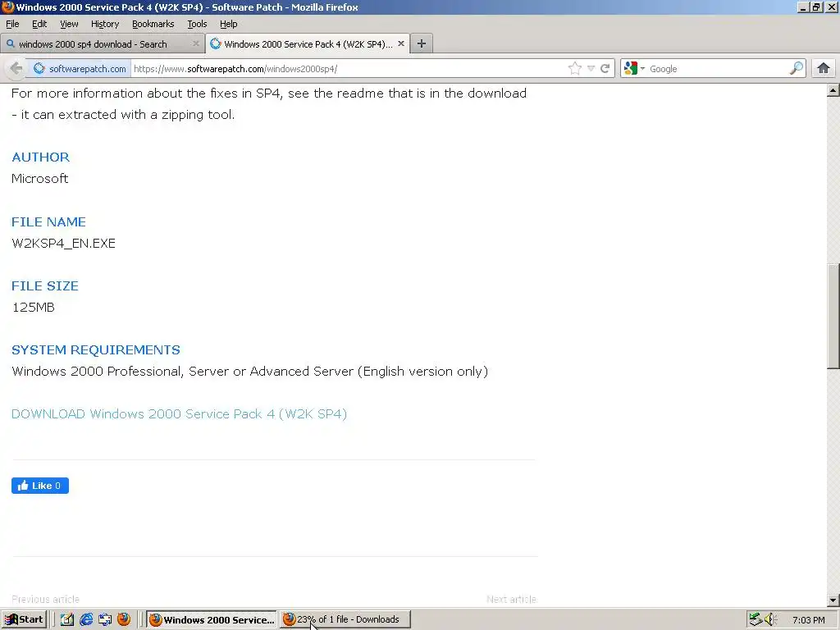Open the History menu
Image resolution: width=840 pixels, height=630 pixels.
105,24
